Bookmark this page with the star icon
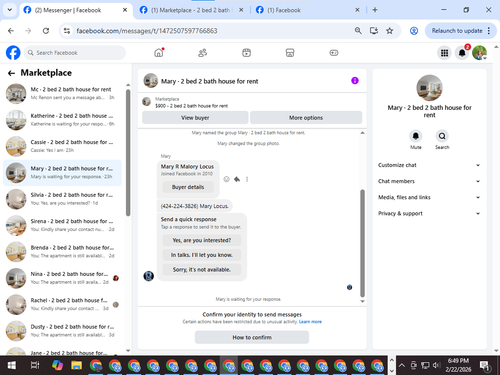Screen dimensions: 500x375 tap(389, 31)
